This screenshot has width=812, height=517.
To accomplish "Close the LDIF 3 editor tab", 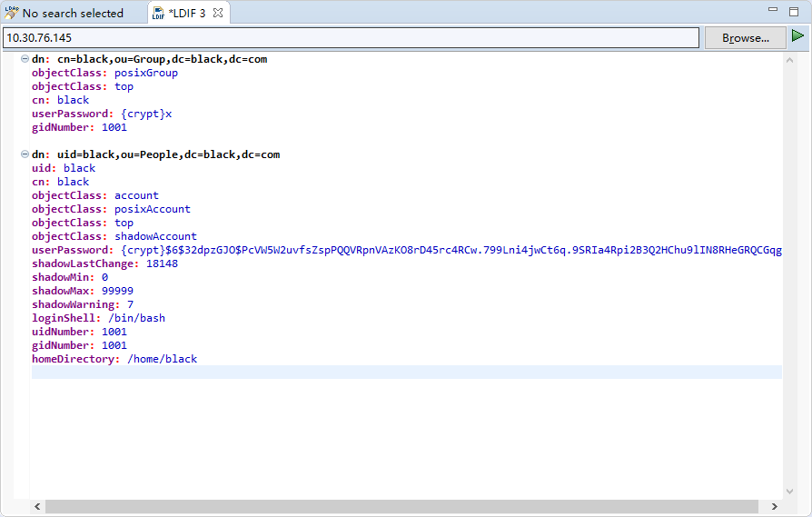I will 218,13.
